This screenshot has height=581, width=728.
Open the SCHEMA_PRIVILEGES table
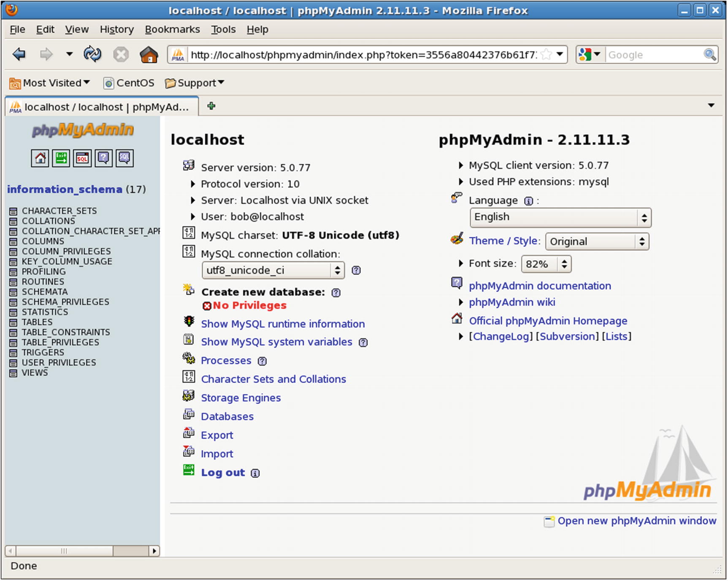(x=65, y=302)
